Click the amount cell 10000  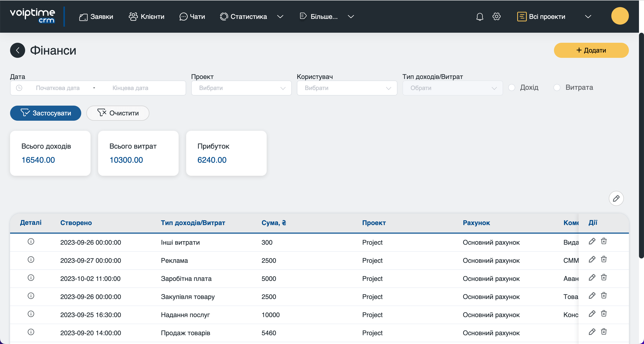271,315
